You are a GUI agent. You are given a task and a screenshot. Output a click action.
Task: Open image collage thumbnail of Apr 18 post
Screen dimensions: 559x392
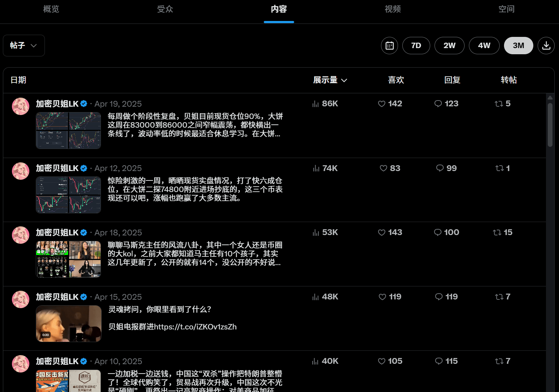68,259
